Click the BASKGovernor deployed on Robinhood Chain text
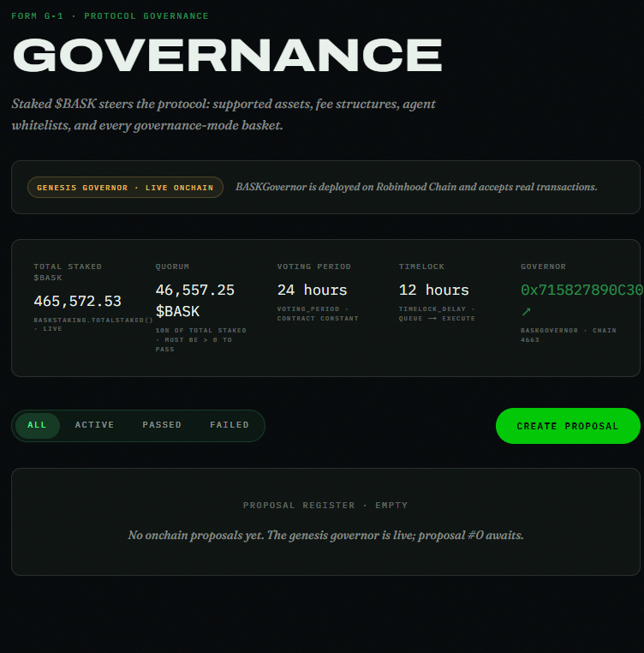The width and height of the screenshot is (644, 653). (416, 187)
